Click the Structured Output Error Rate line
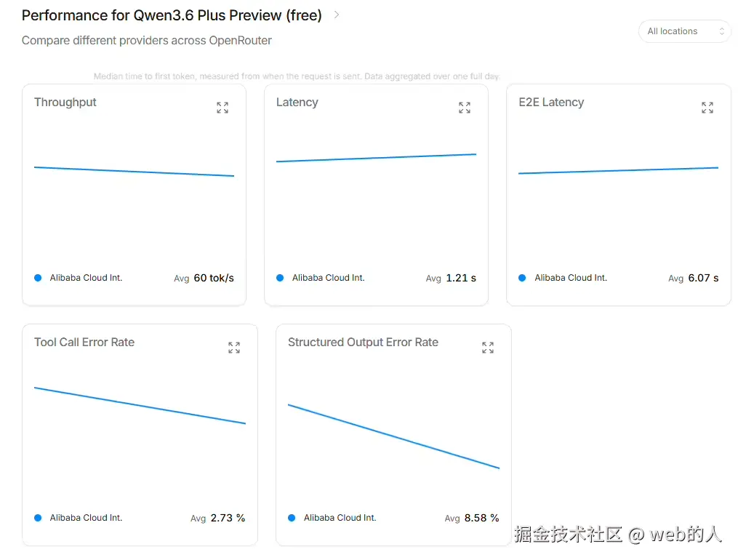The width and height of the screenshot is (738, 560). (393, 436)
